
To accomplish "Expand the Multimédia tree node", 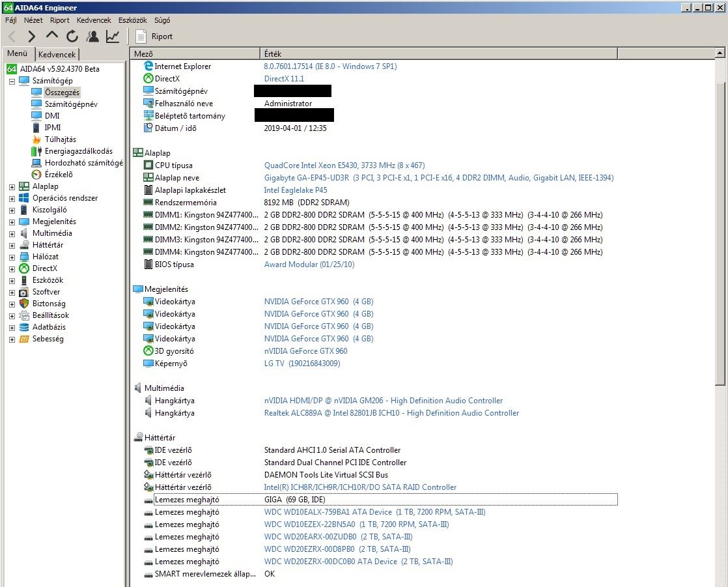I will point(12,234).
